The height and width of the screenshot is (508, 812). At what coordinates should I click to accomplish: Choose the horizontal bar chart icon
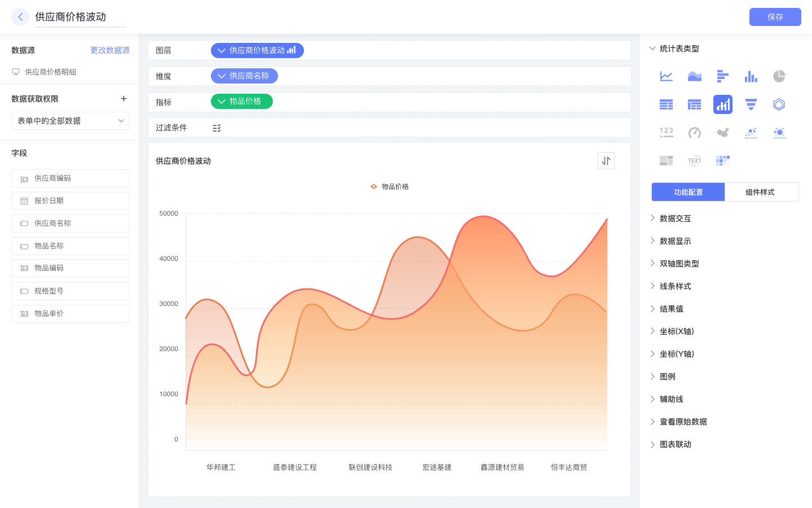(722, 76)
